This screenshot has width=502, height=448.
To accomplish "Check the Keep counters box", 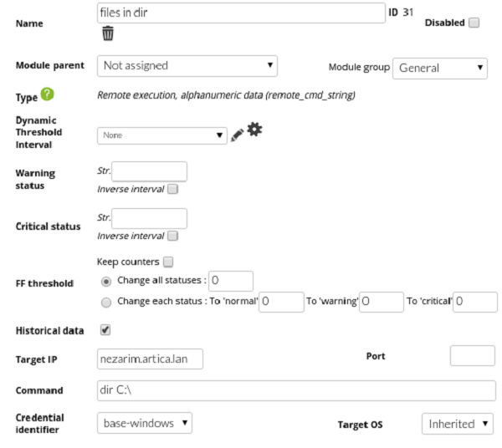I will pyautogui.click(x=168, y=262).
